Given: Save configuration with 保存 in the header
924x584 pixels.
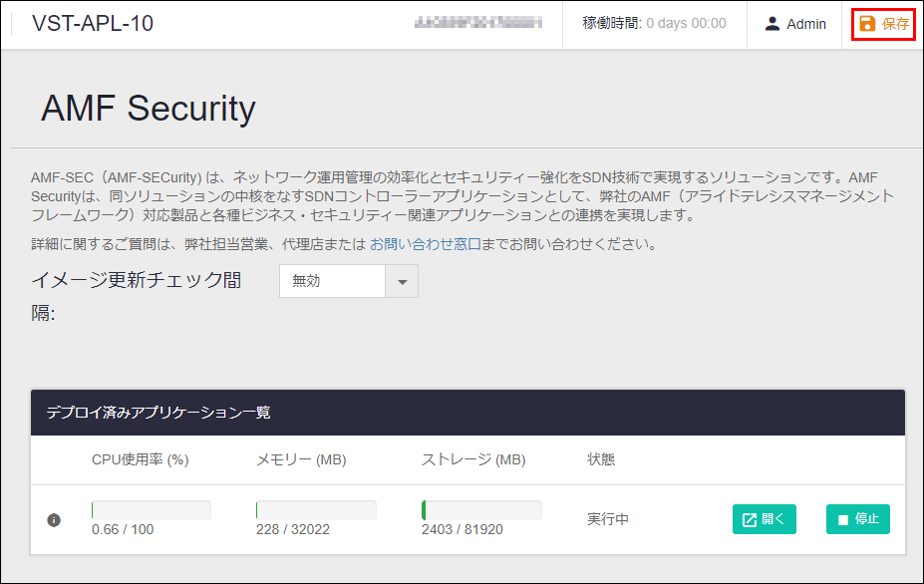Looking at the screenshot, I should click(x=883, y=24).
